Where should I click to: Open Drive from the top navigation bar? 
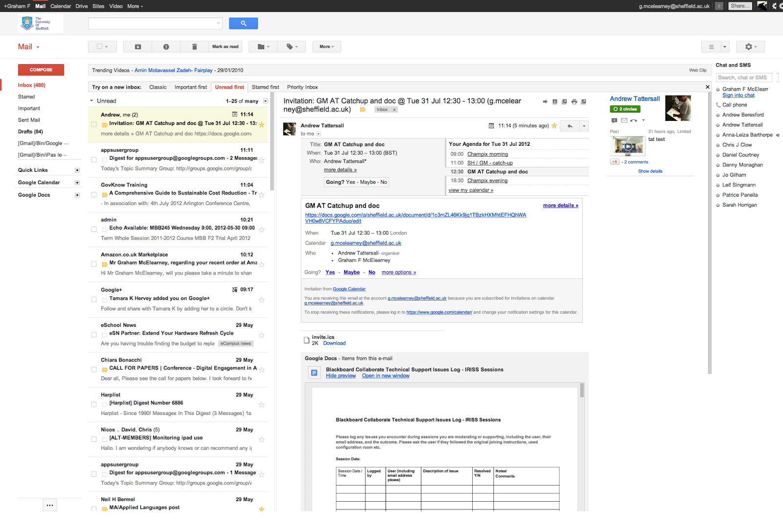[x=82, y=6]
